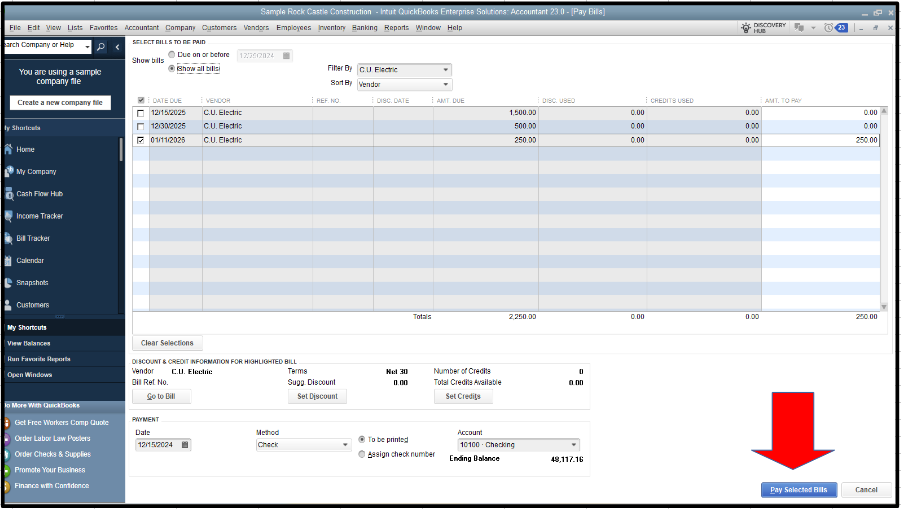
Task: Click Finance with Confidence icon
Action: point(6,486)
